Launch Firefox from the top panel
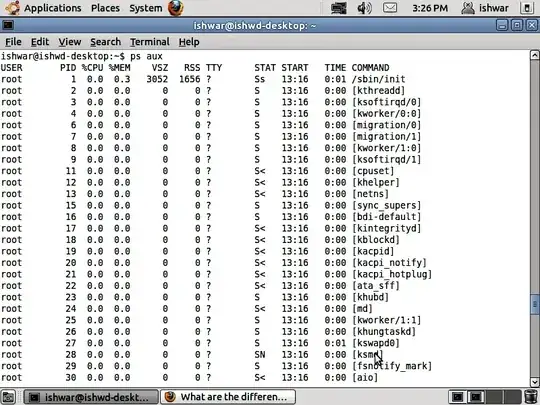This screenshot has height=405, width=540. [x=176, y=8]
